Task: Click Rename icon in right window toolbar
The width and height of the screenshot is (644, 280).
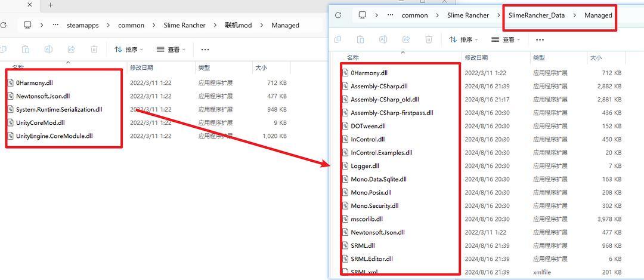Action: coord(383,39)
